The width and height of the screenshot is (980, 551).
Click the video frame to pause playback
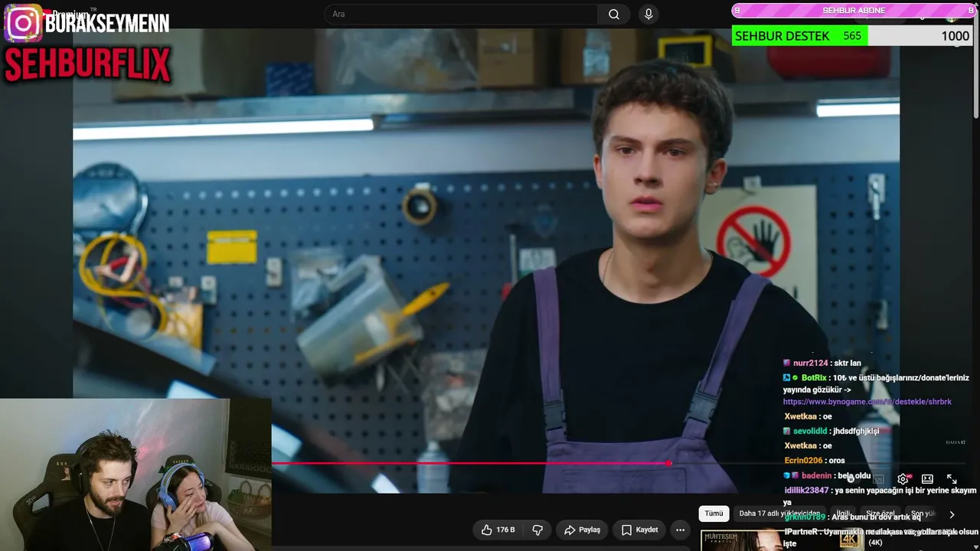(486, 260)
